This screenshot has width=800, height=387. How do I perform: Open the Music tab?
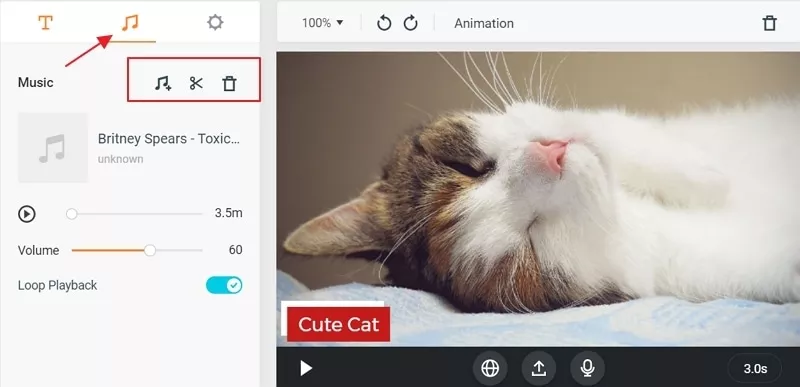click(x=130, y=22)
